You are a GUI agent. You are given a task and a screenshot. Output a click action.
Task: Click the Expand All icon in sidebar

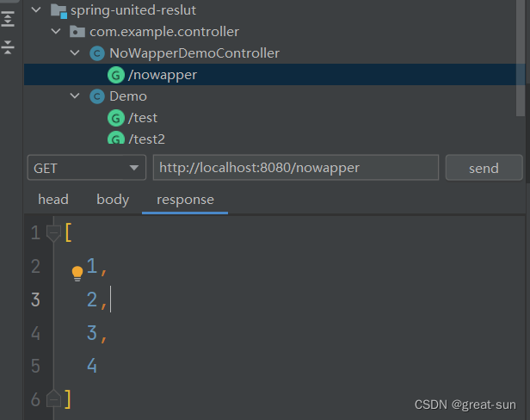pos(8,19)
